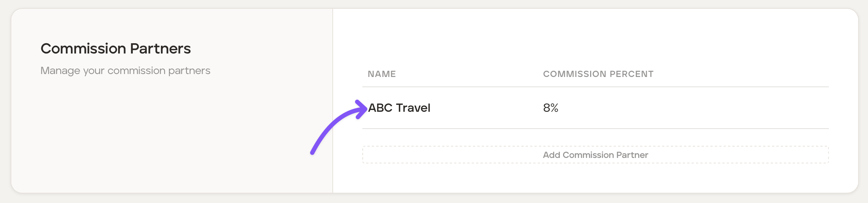Viewport: 868px width, 203px height.
Task: Click the word "ABC" in the partner name
Action: 380,108
